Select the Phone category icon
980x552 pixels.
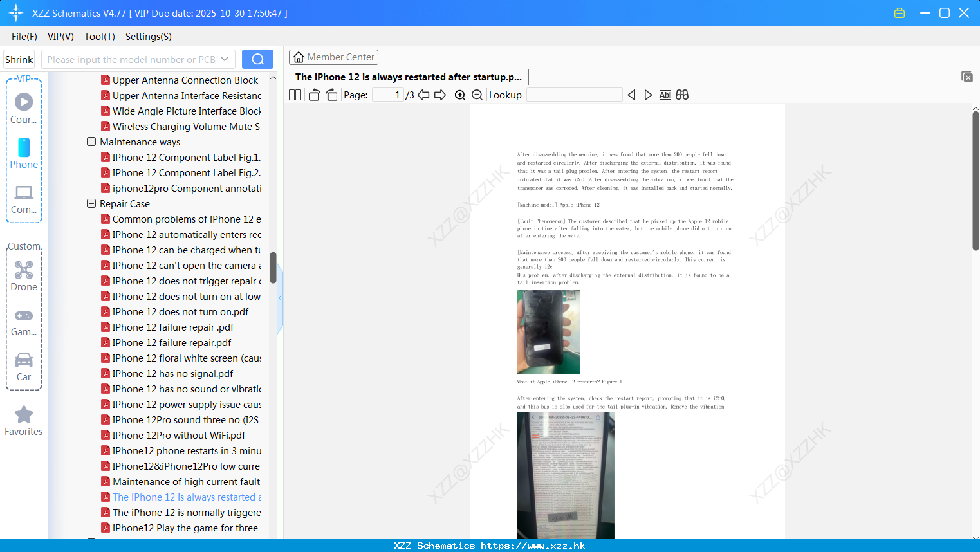[24, 153]
